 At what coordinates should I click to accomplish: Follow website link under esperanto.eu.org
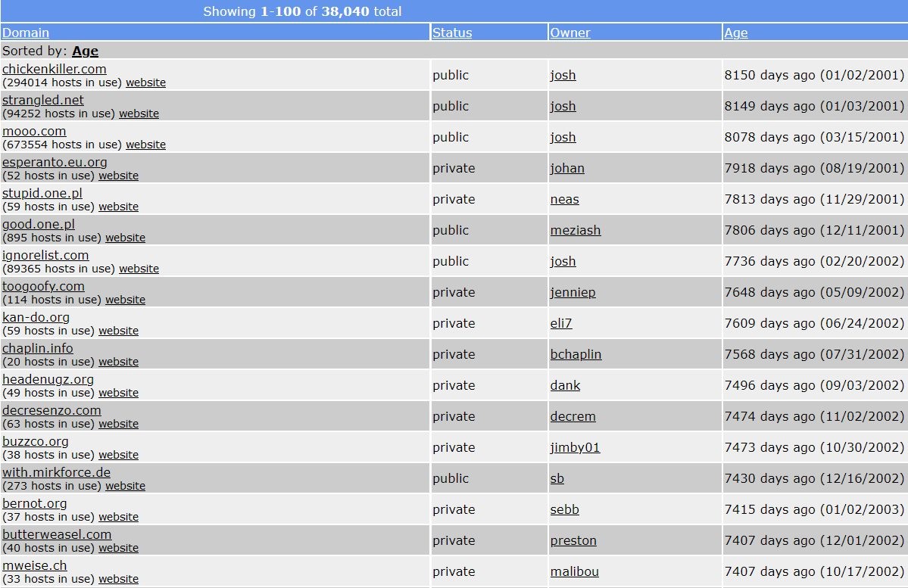pyautogui.click(x=119, y=176)
